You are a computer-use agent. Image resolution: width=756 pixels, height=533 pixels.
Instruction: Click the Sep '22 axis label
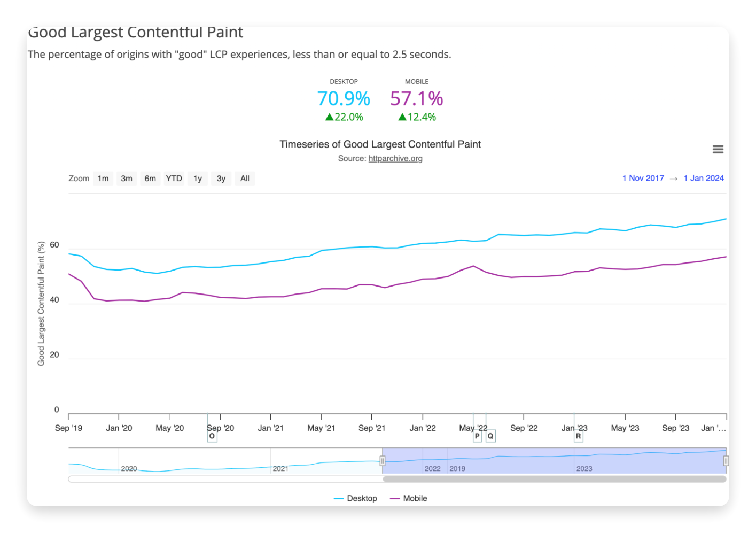[524, 428]
